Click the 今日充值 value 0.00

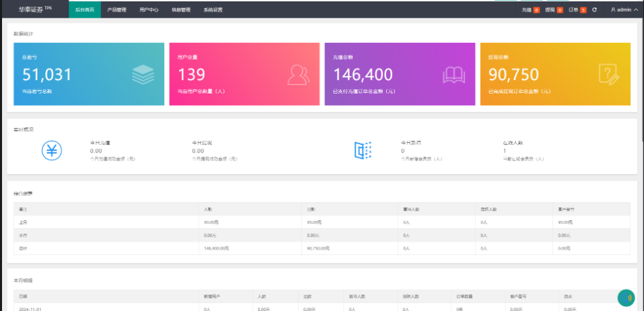tap(96, 151)
